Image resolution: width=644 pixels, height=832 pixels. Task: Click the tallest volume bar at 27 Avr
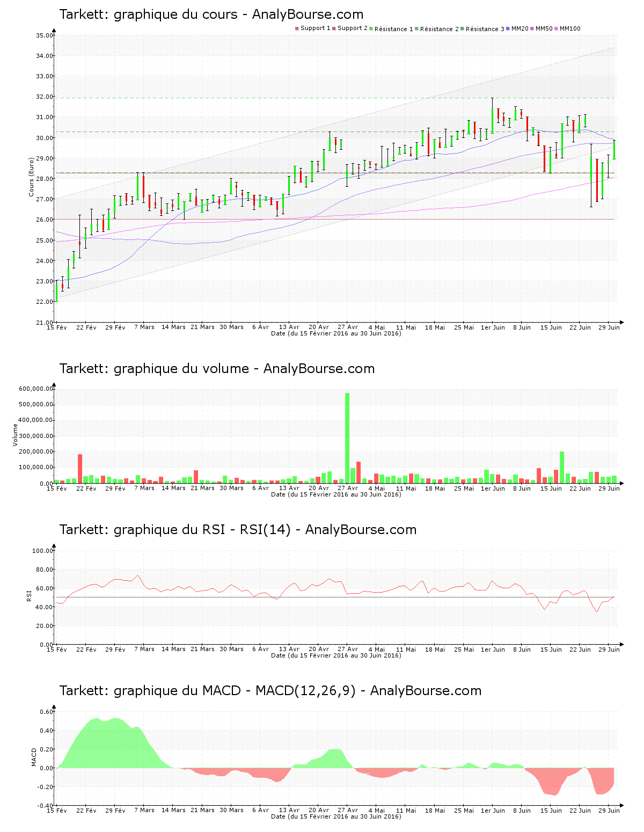347,438
